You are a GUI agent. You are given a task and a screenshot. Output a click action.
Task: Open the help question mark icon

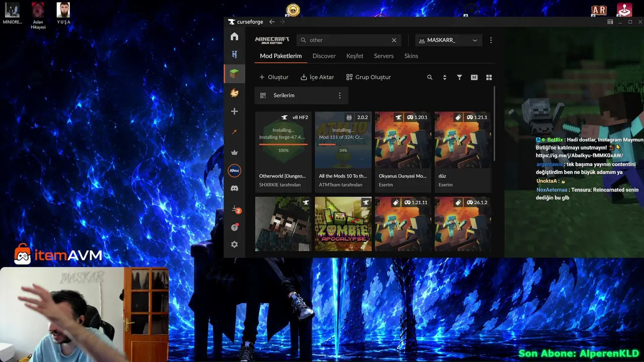[x=234, y=227]
